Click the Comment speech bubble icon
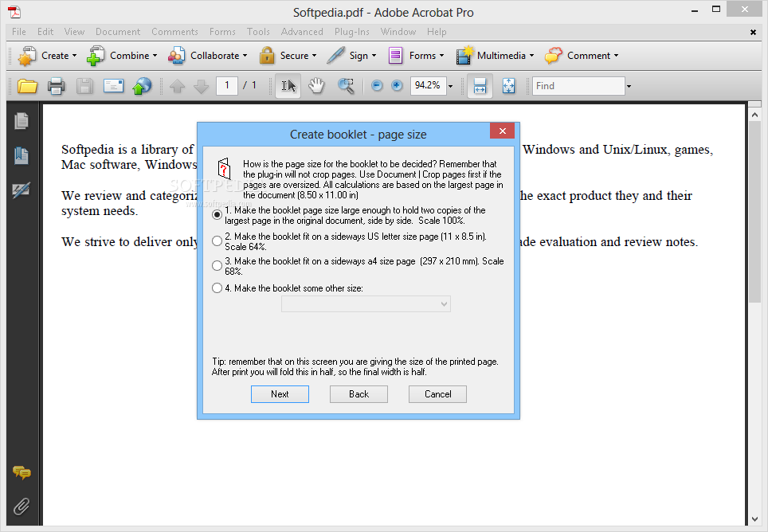This screenshot has height=532, width=768. [554, 56]
